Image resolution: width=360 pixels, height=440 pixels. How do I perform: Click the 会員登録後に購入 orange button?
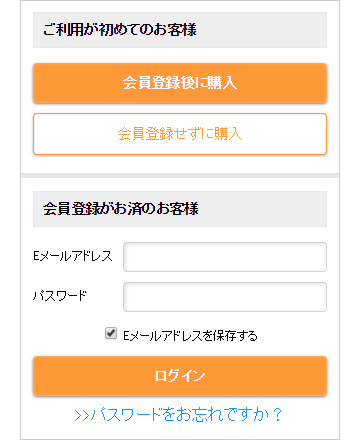coord(180,83)
